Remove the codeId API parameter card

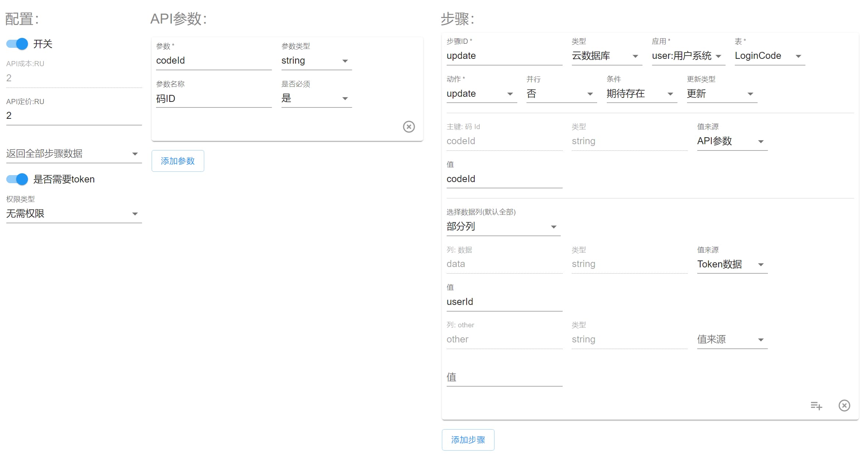(x=408, y=127)
